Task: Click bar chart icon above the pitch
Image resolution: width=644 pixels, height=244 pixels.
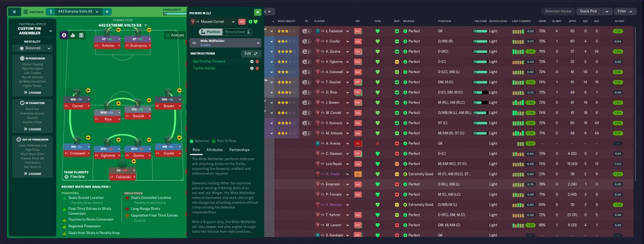Action: tap(72, 35)
